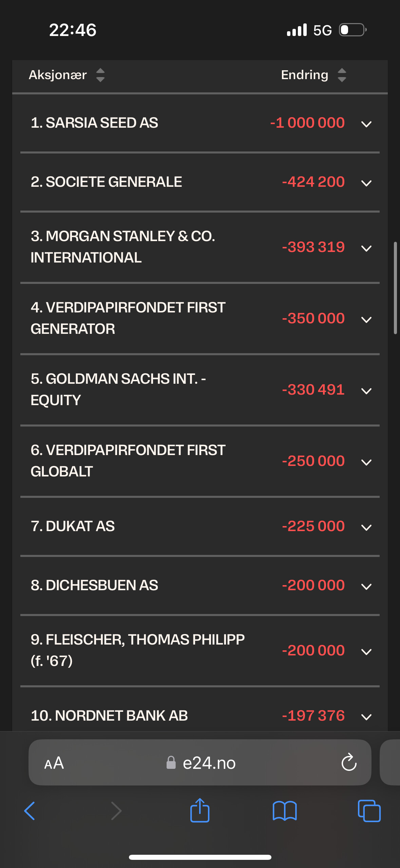This screenshot has width=400, height=868.
Task: Open Safari bookmarks book icon
Action: pyautogui.click(x=285, y=811)
